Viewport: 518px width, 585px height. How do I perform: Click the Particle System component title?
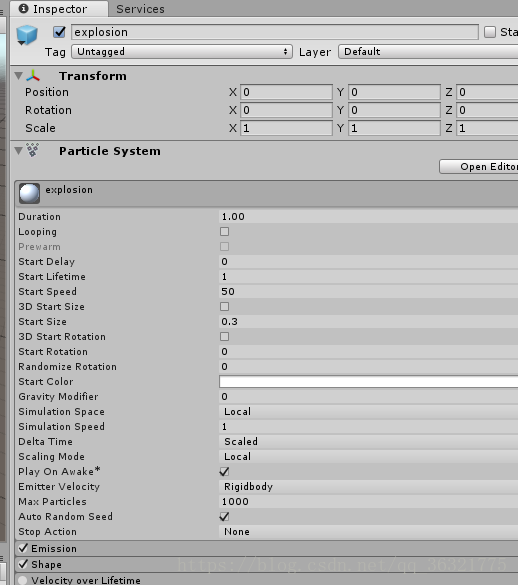(110, 151)
